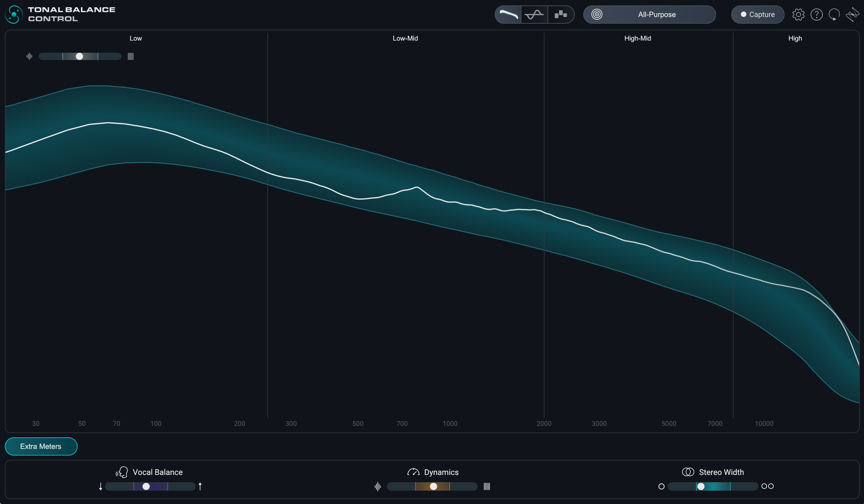Screen dimensions: 864x504
Task: Click the Vocal Balance meter handle
Action: (146, 486)
